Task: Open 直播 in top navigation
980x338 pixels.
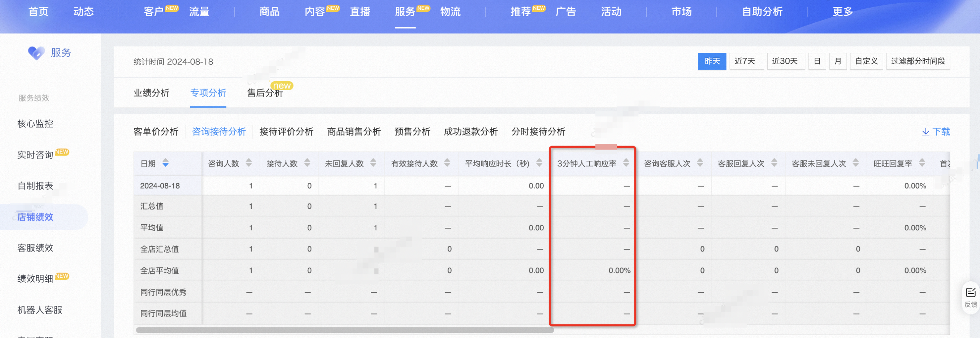Action: (x=360, y=12)
